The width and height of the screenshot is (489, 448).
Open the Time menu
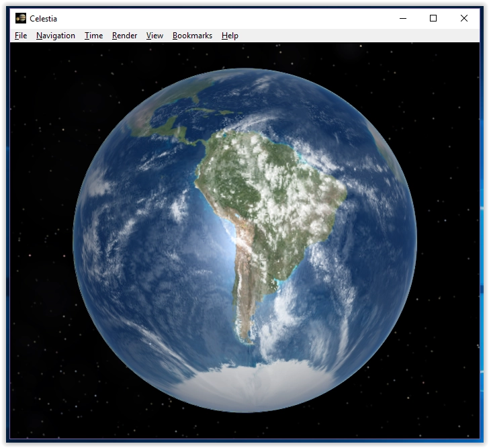[93, 36]
